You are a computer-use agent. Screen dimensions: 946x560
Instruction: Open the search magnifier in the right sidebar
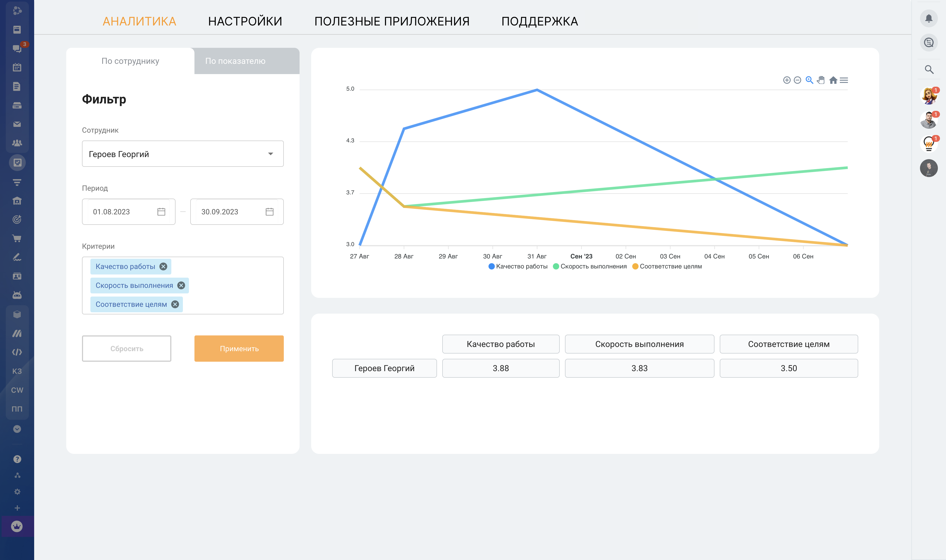coord(929,69)
